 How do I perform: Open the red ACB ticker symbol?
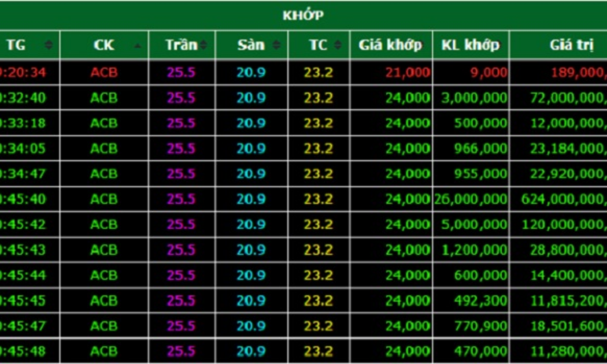coord(104,72)
